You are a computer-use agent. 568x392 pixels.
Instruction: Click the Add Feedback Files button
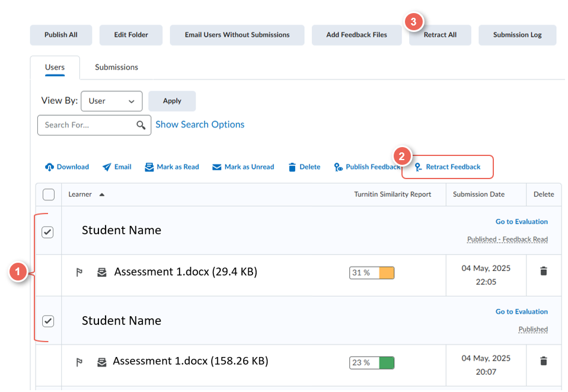(356, 35)
